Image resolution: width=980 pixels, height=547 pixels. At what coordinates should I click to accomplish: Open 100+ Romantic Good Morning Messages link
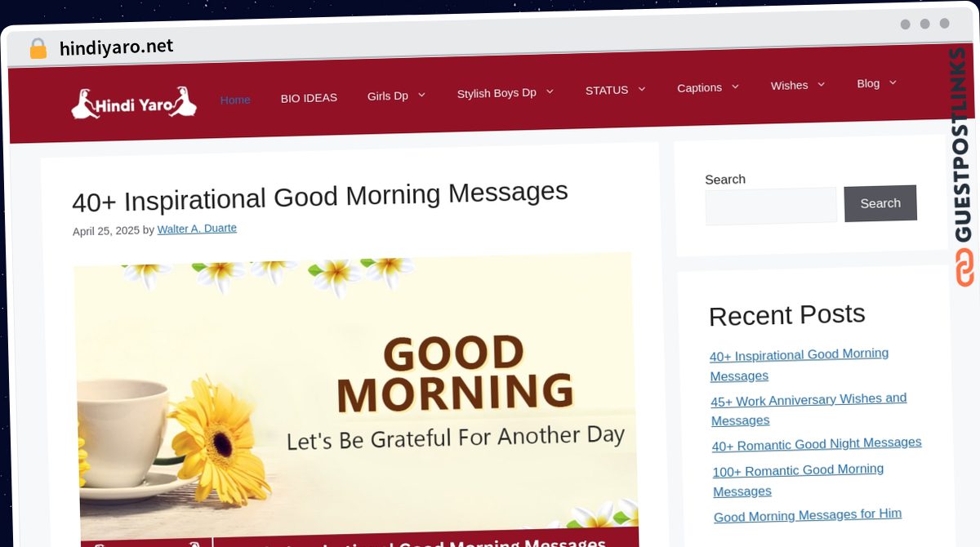[798, 480]
